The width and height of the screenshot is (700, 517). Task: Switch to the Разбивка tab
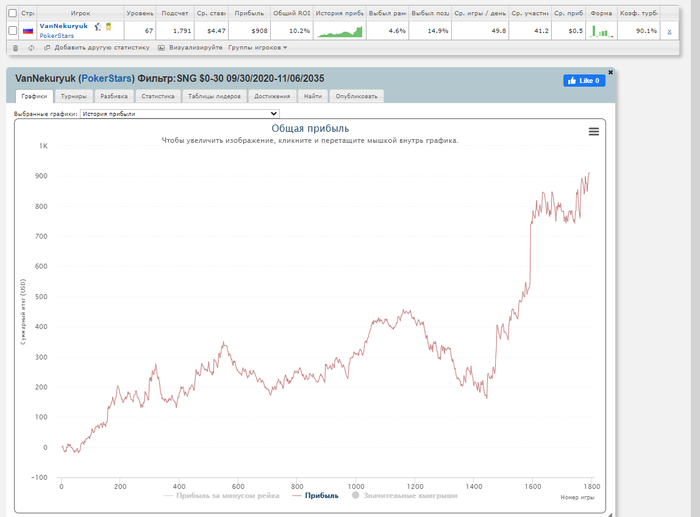coord(114,96)
